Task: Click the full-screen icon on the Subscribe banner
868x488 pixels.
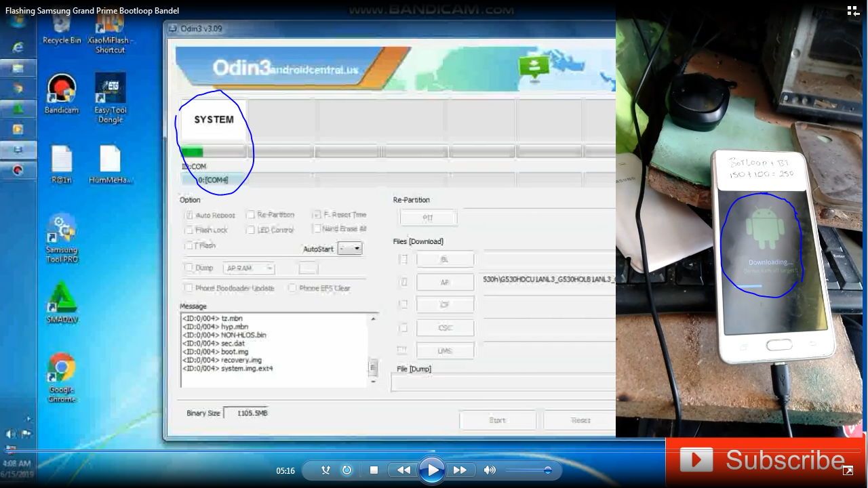Action: (x=848, y=470)
